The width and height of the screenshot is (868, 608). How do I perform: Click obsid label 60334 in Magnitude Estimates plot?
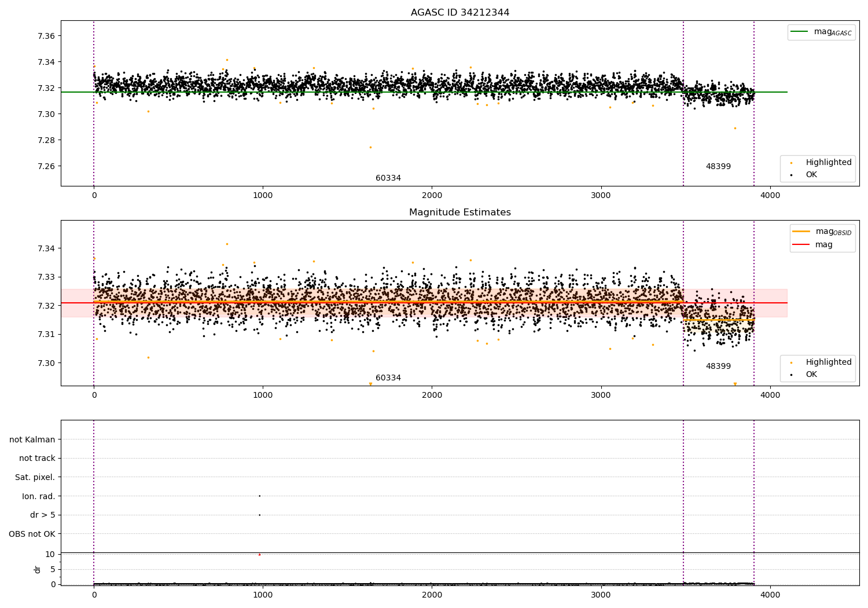388,378
